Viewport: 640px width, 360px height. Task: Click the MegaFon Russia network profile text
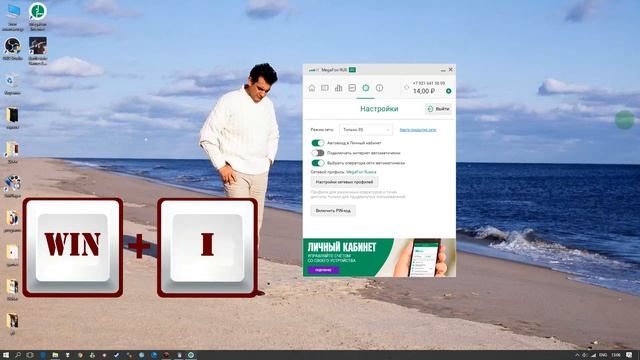coord(361,172)
